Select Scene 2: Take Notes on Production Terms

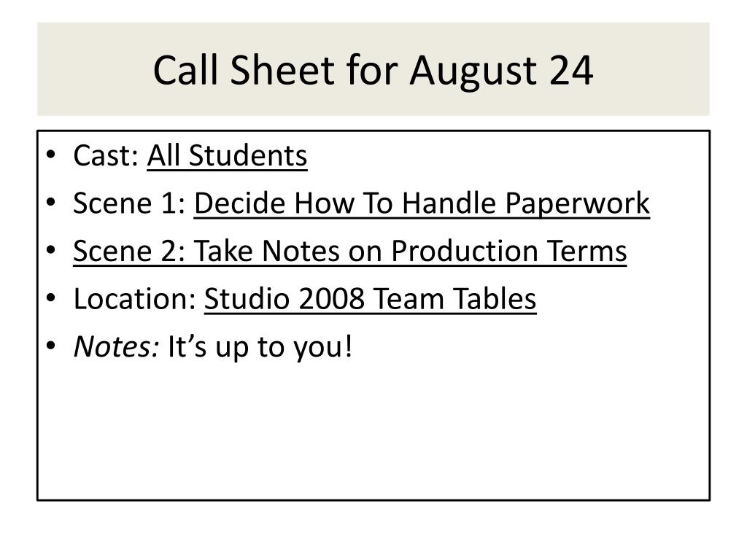(349, 251)
